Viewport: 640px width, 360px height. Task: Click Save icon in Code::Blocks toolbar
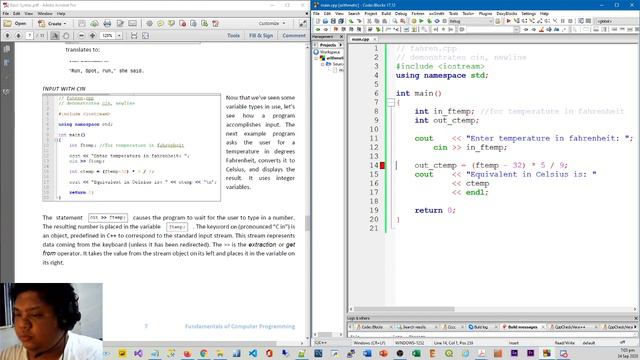[333, 21]
